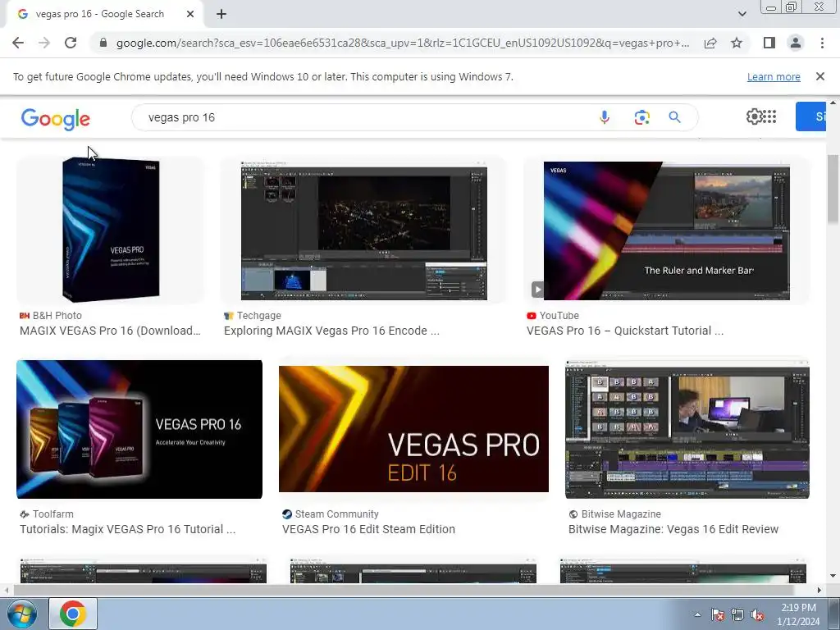
Task: Open Chrome's three-dot menu
Action: click(822, 43)
